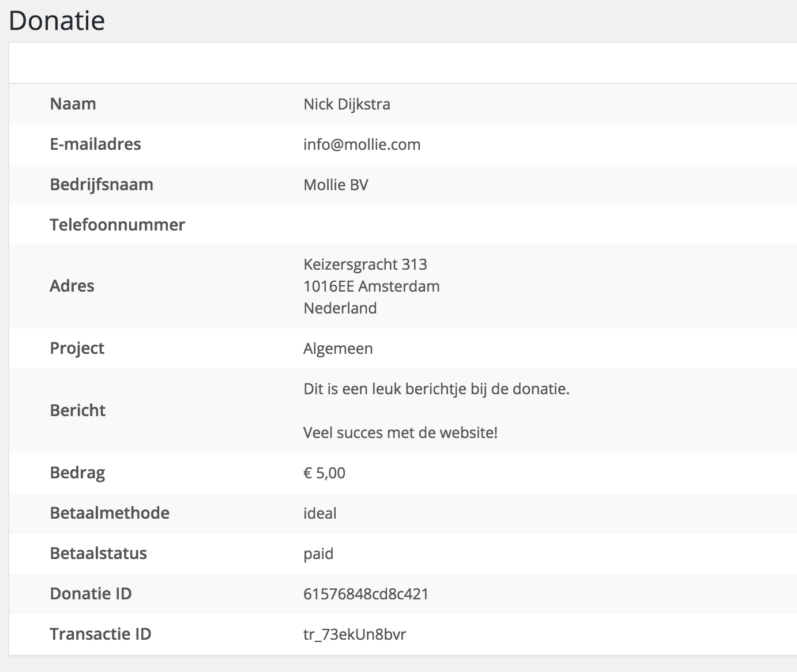Click the project value Algemeen
Viewport: 797px width, 672px height.
338,349
